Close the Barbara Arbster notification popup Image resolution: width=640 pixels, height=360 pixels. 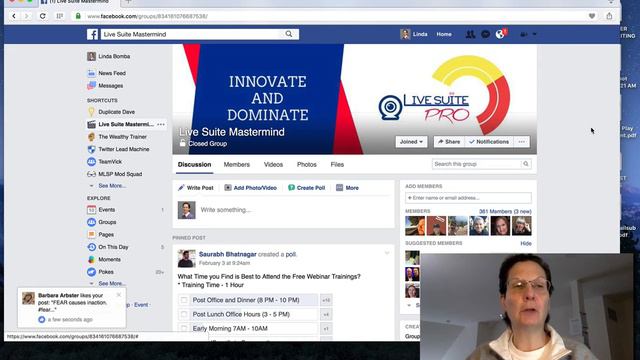(119, 295)
